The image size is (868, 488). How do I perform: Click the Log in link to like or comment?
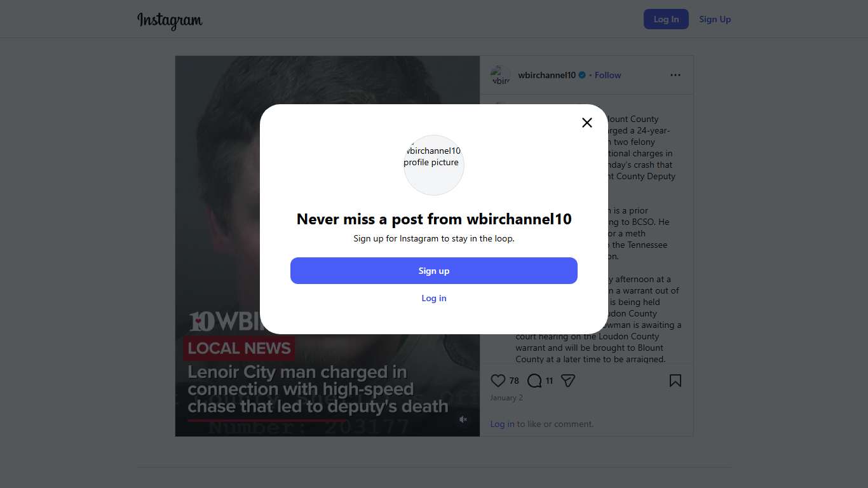(x=502, y=424)
